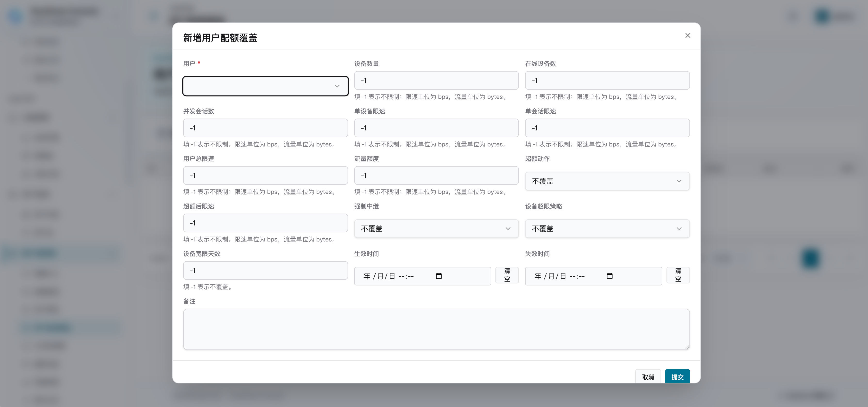Click the 备注 textarea
This screenshot has height=407, width=868.
[436, 329]
